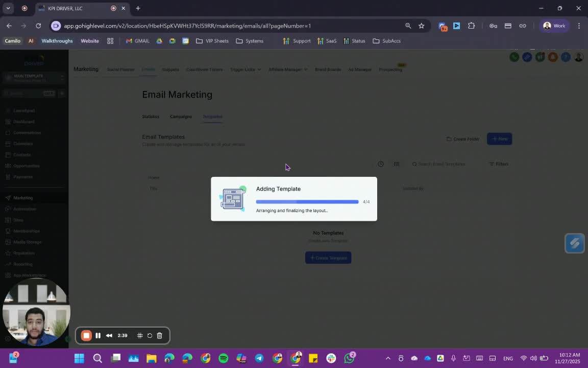Viewport: 588px width, 368px height.
Task: Open the Chrome three-dot menu
Action: 579,26
